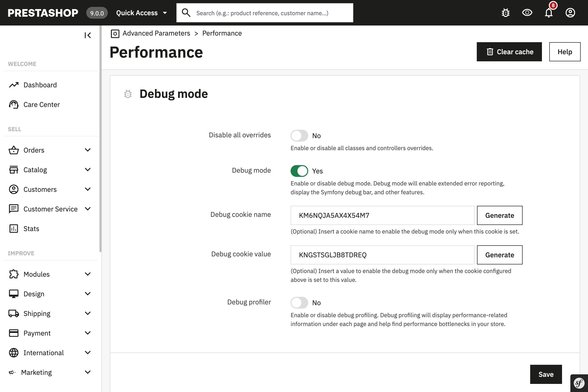
Task: Expand the Orders menu chevron
Action: 88,150
